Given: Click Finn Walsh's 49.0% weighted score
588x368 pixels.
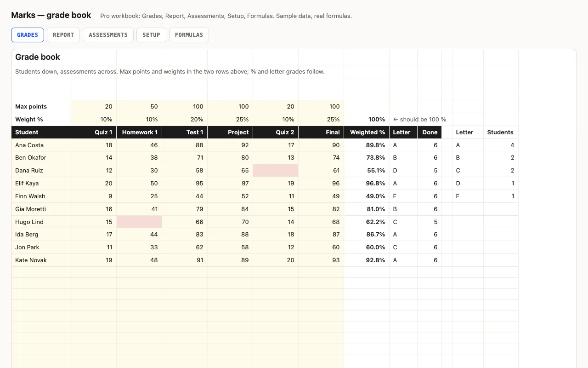Looking at the screenshot, I should tap(367, 196).
